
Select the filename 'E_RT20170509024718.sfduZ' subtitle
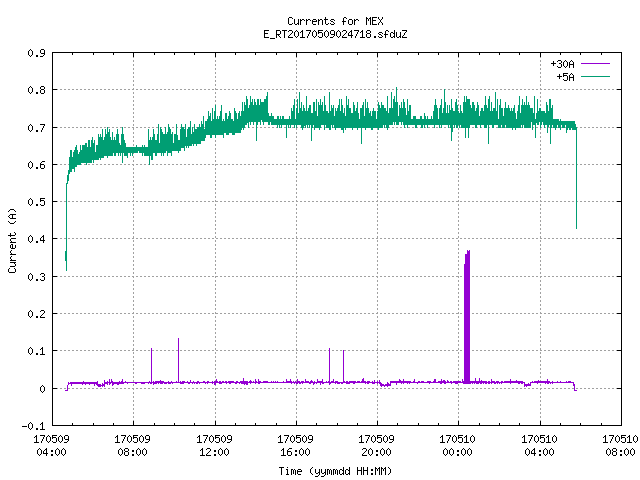(335, 34)
